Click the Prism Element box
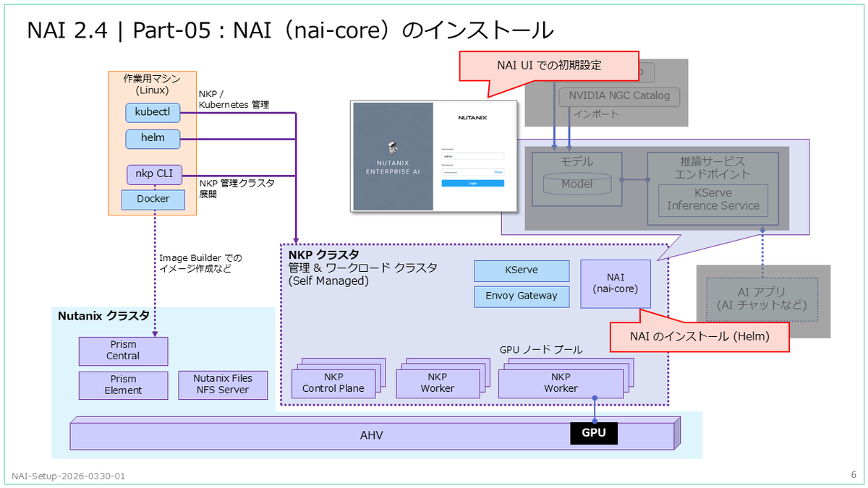This screenshot has height=488, width=868. [123, 385]
